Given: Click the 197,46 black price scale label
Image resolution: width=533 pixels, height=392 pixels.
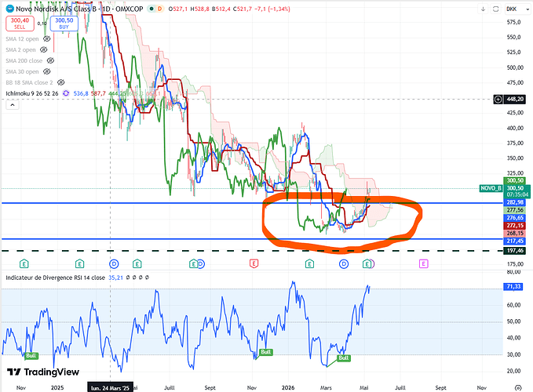Looking at the screenshot, I should (x=515, y=251).
